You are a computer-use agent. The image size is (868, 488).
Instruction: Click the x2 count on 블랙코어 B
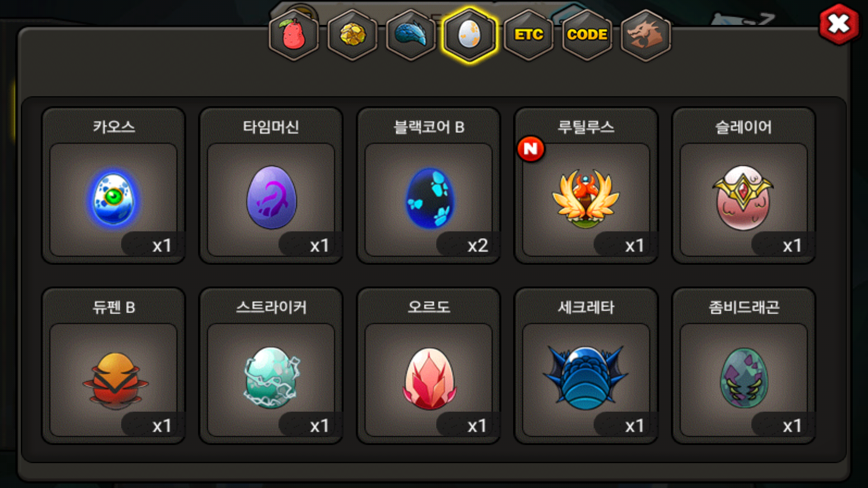click(477, 245)
